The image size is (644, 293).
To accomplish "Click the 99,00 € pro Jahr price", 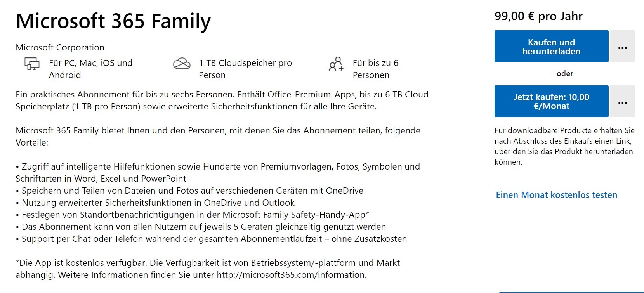I will click(x=538, y=16).
